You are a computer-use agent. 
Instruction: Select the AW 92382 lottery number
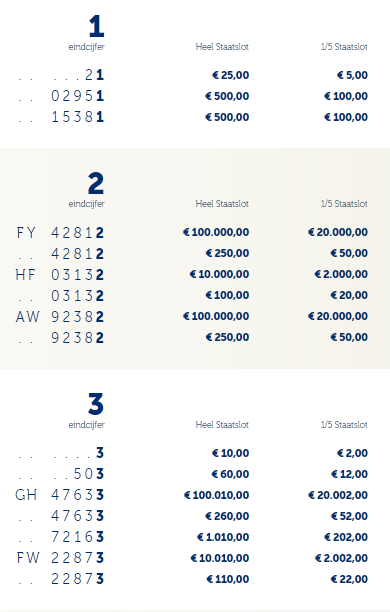[60, 317]
